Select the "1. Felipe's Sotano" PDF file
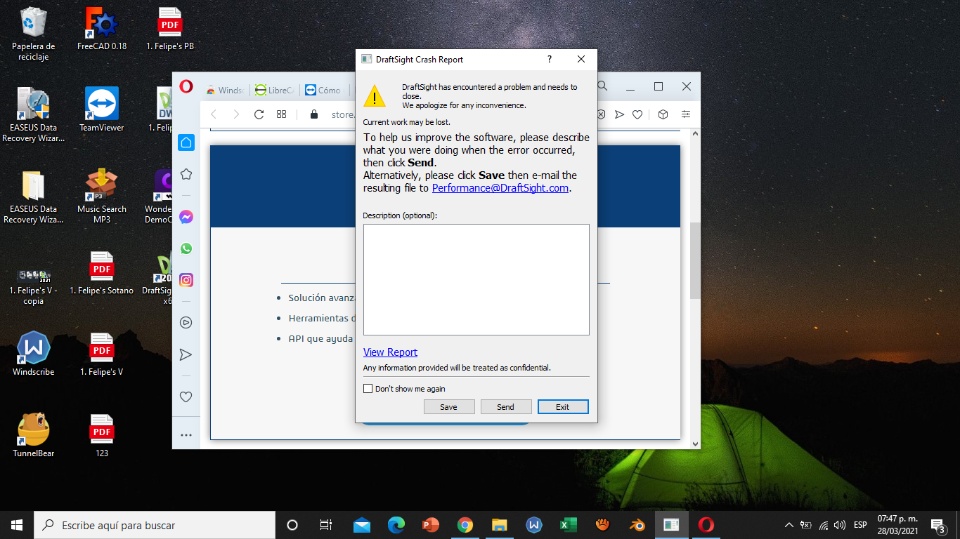Viewport: 960px width, 539px height. tap(102, 273)
